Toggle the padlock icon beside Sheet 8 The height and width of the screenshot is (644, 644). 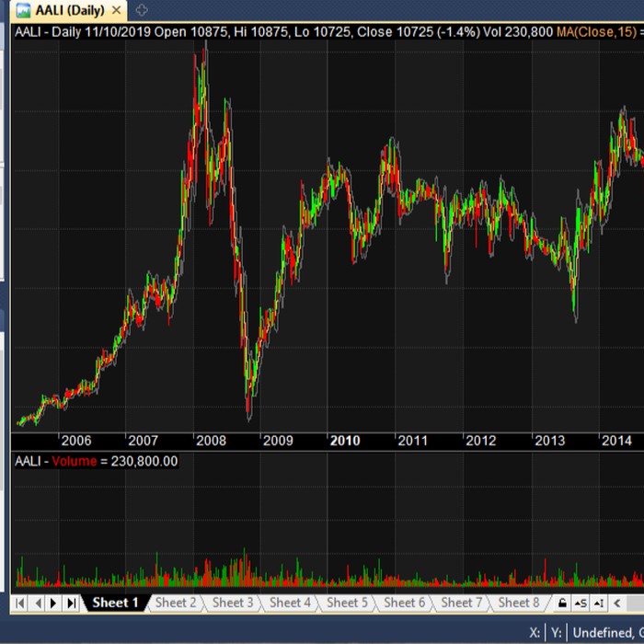pos(562,604)
